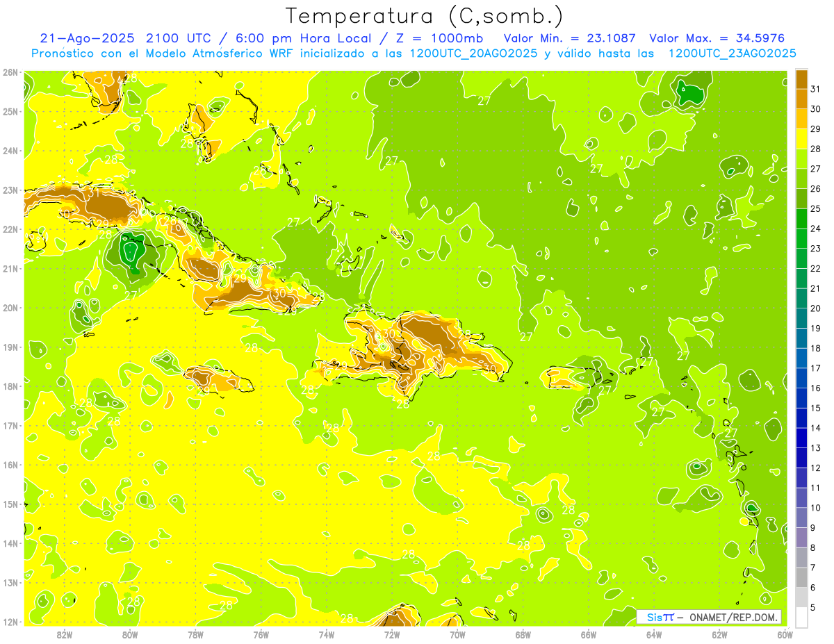The height and width of the screenshot is (644, 834).
Task: Click the "23N" latitude axis label
Action: click(x=10, y=190)
